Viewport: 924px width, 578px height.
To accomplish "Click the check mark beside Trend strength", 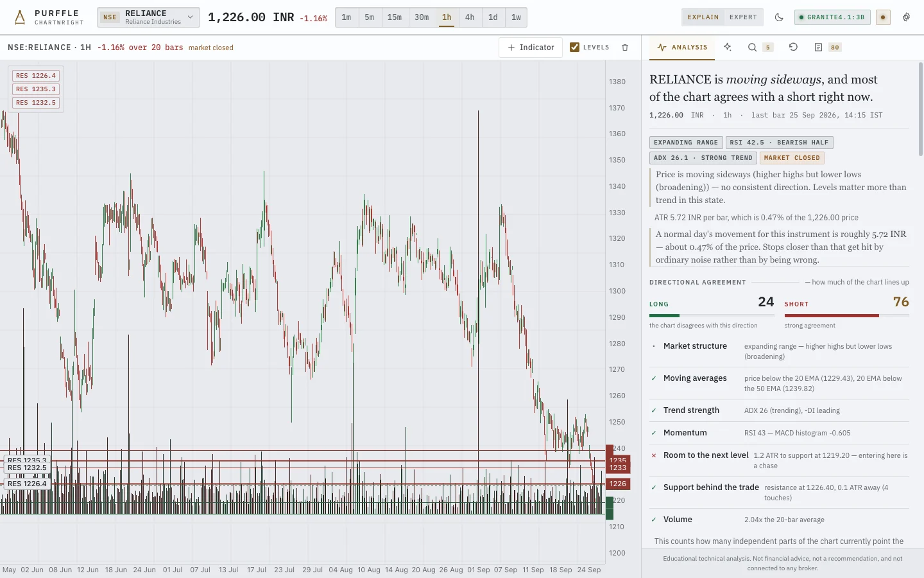I will click(x=654, y=410).
